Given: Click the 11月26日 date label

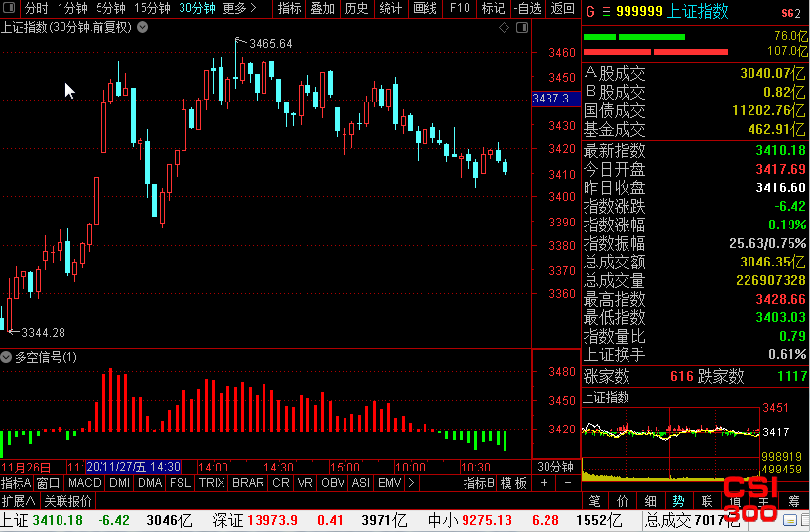Looking at the screenshot, I should pyautogui.click(x=25, y=468).
